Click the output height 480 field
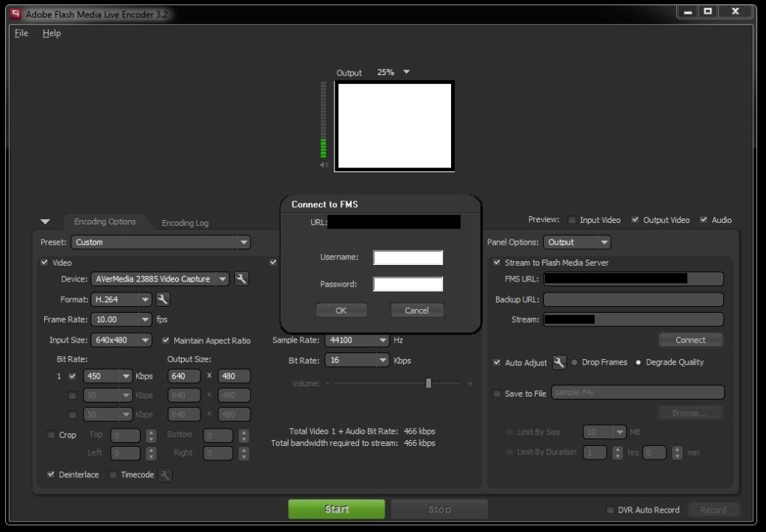The width and height of the screenshot is (766, 532). [234, 376]
